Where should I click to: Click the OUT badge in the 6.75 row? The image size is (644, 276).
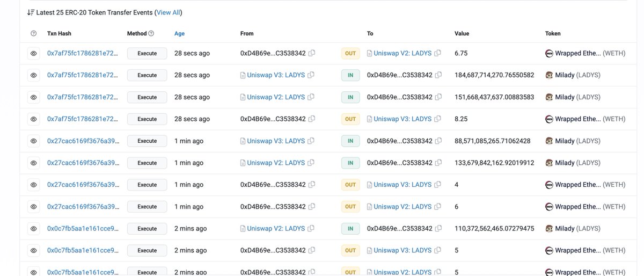click(x=350, y=53)
